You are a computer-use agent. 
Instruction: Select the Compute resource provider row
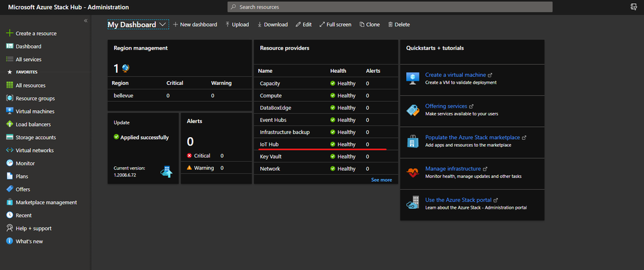[326, 95]
